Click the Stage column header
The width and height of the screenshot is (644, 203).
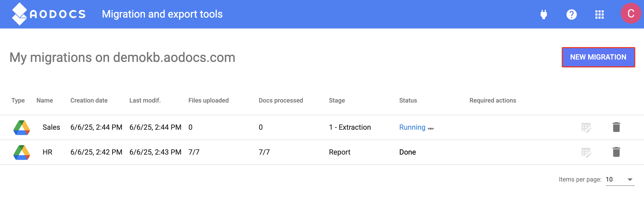337,100
